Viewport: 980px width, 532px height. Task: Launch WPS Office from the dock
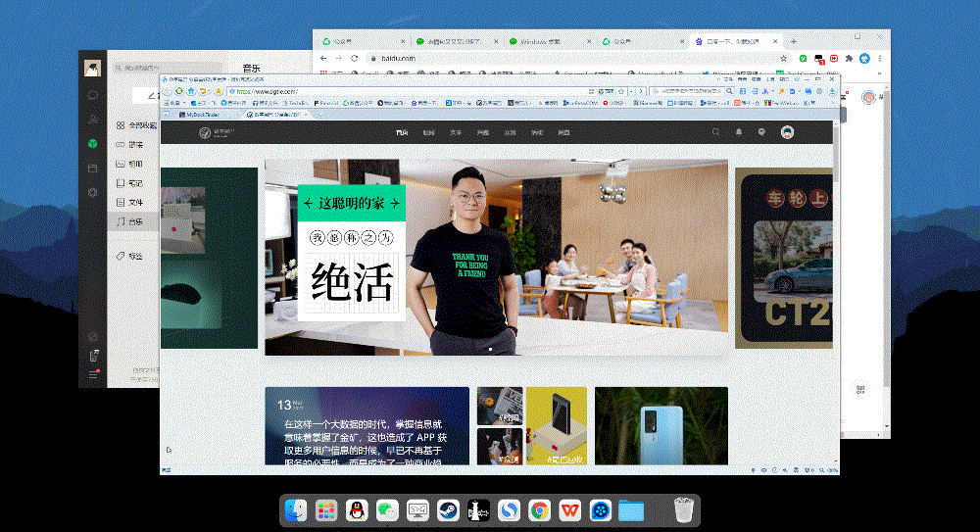point(570,510)
